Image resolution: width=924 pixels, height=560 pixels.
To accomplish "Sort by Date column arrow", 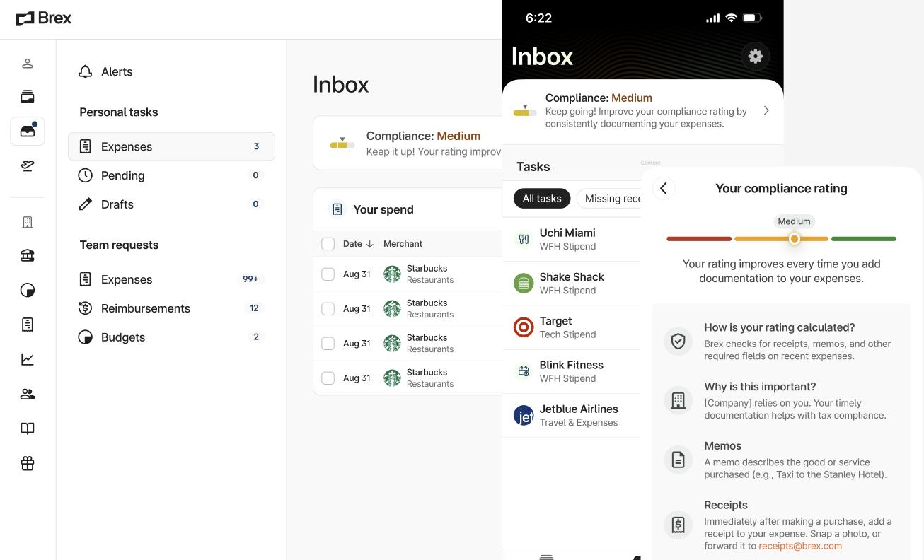I will (369, 244).
